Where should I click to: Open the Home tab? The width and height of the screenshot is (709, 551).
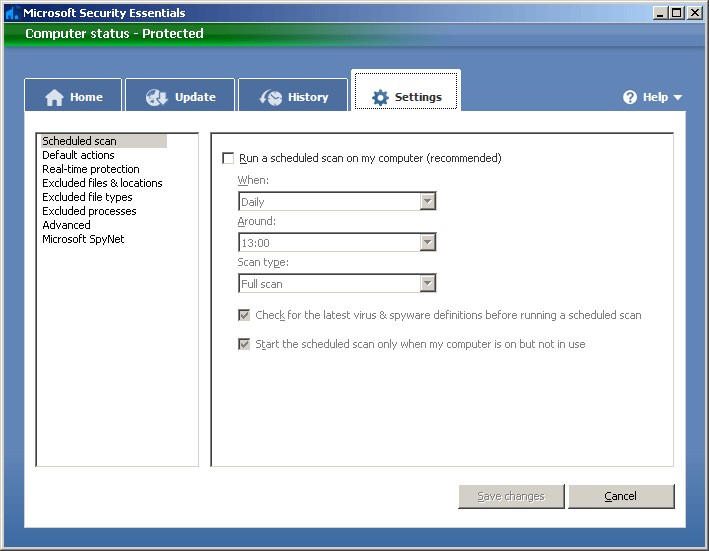(73, 95)
